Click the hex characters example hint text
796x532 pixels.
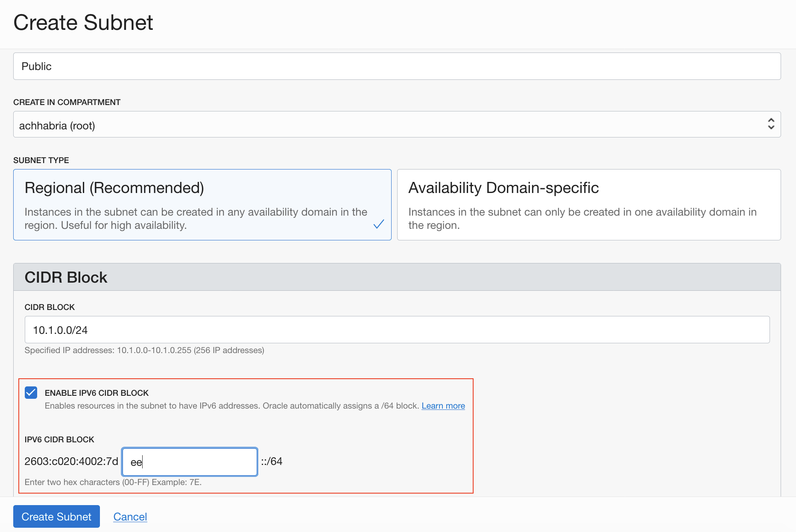[113, 482]
